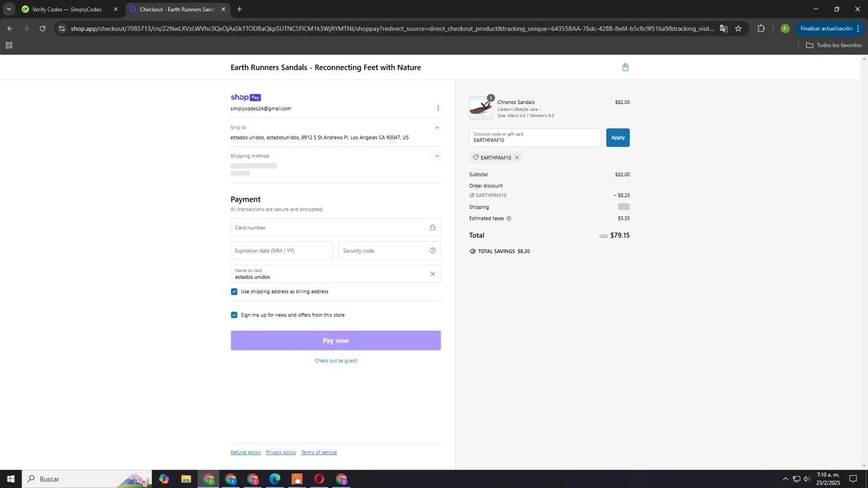Open the Windows Start menu
Screen dimensions: 868x488
10,479
